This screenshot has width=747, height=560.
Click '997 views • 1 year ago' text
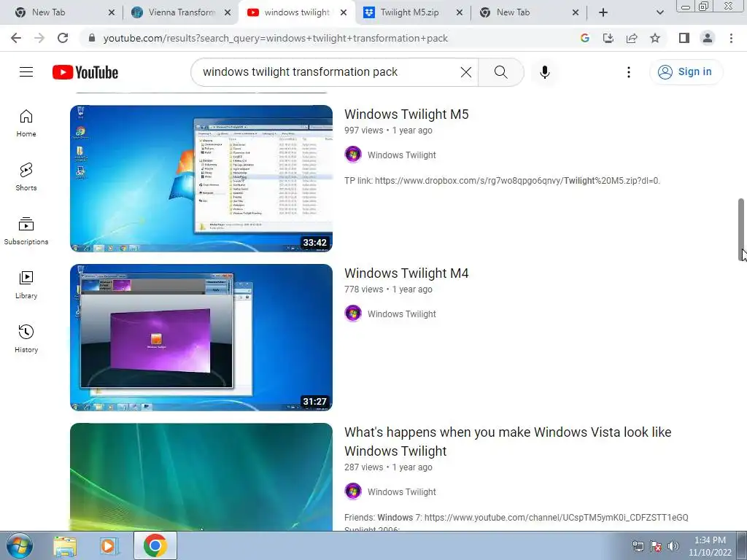(x=388, y=131)
